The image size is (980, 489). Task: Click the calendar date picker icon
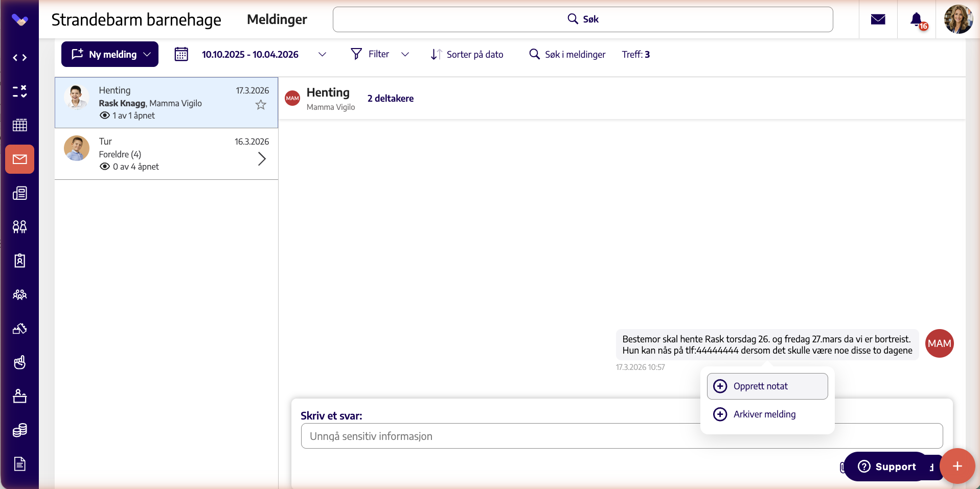[x=181, y=54]
